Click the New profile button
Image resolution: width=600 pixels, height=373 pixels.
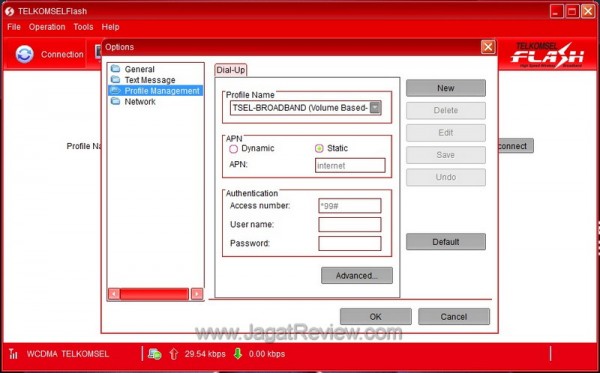click(x=446, y=88)
